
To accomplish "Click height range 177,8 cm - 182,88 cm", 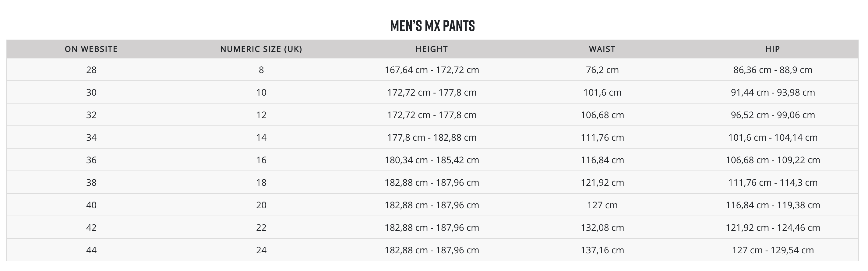I will (x=432, y=138).
